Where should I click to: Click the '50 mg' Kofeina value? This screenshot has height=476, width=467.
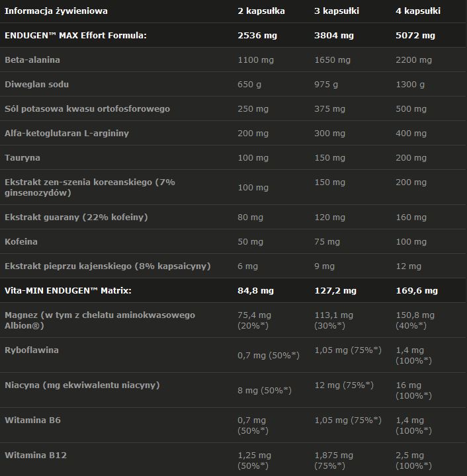250,242
